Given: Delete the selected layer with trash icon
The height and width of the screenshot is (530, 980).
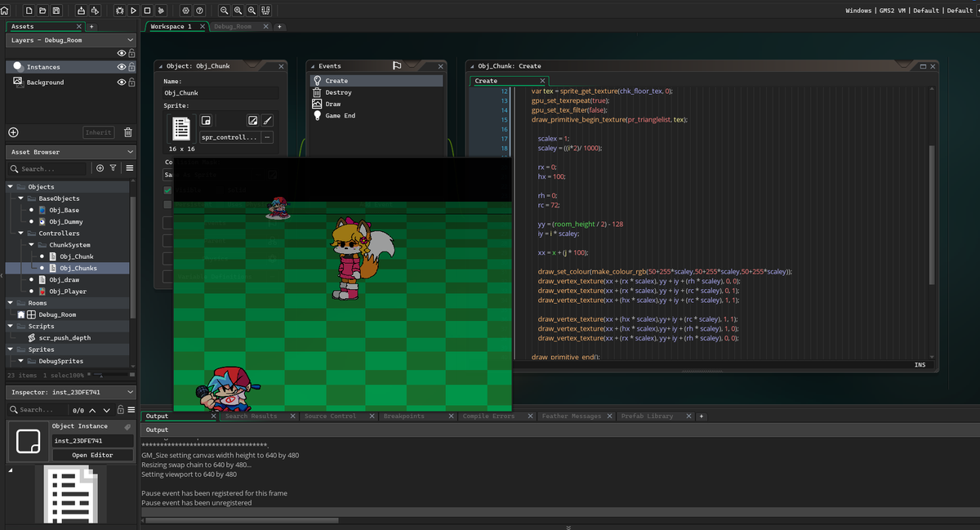Looking at the screenshot, I should 128,132.
